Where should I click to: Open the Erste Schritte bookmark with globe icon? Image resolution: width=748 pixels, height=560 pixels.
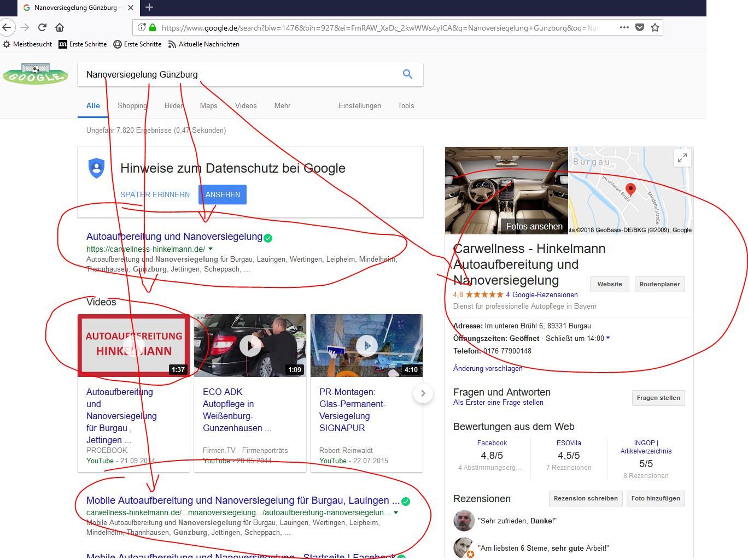tap(137, 44)
